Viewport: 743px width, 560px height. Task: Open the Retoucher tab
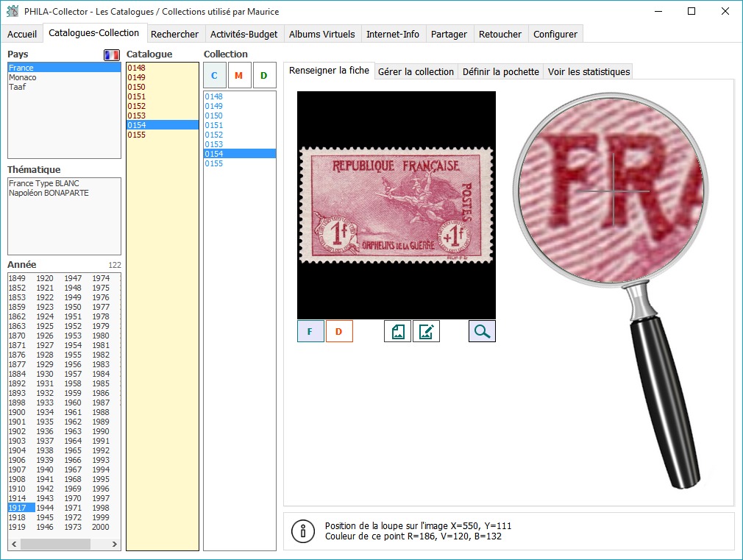[x=500, y=34]
